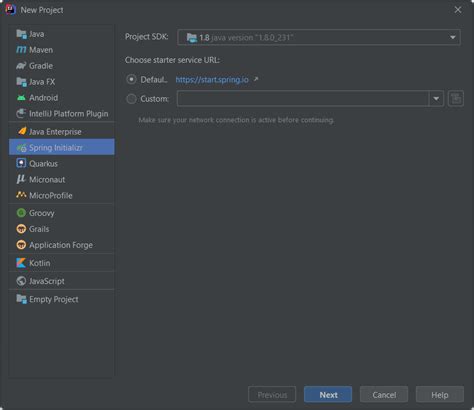Click the SDK folder icon in combo box
The height and width of the screenshot is (410, 474).
point(192,38)
